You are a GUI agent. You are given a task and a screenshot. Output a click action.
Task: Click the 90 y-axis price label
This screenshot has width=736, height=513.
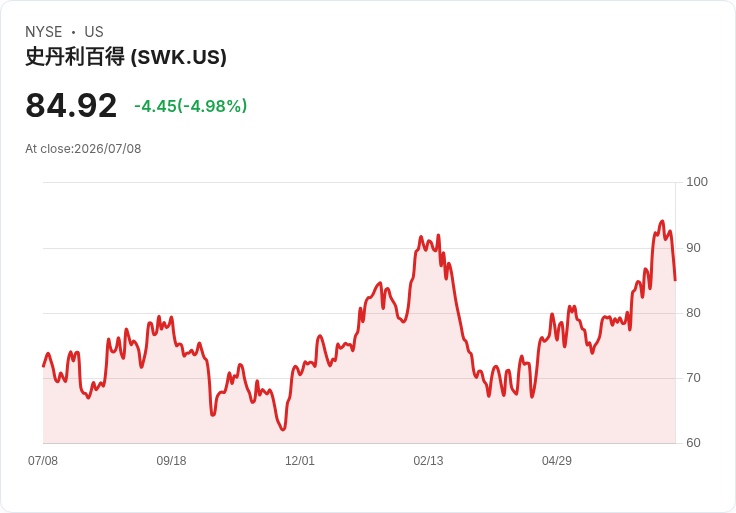[x=693, y=248]
